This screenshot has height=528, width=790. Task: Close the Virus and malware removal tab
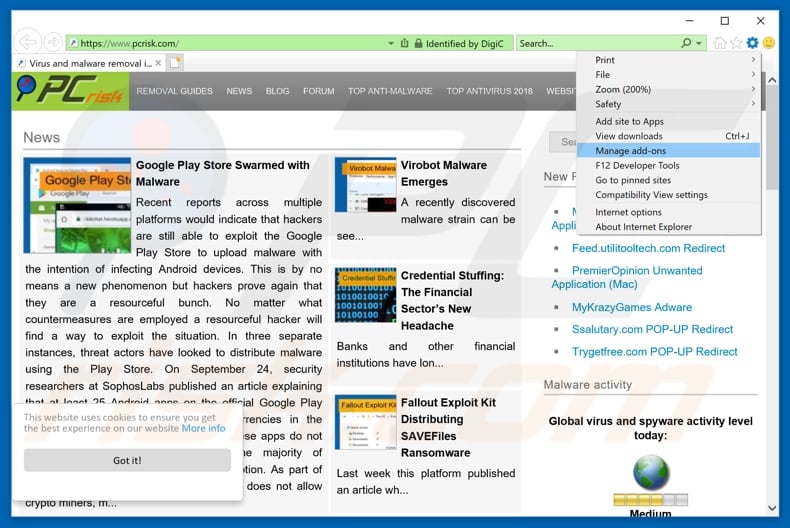158,63
